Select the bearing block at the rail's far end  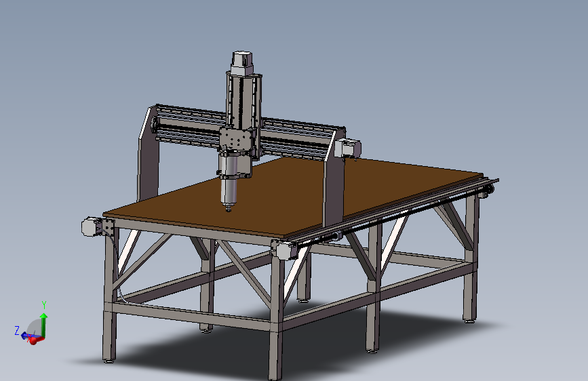click(x=487, y=190)
